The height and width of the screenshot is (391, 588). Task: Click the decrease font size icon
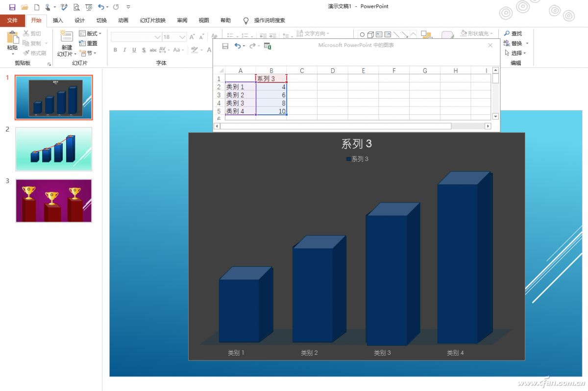point(201,37)
